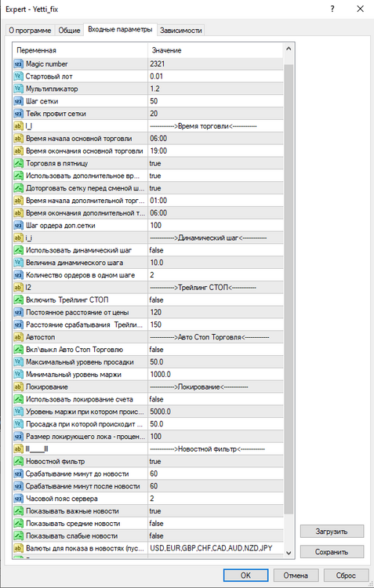The height and width of the screenshot is (588, 374).
Task: Click the integer icon beside Шаг ордера доп.сетки
Action: click(18, 226)
